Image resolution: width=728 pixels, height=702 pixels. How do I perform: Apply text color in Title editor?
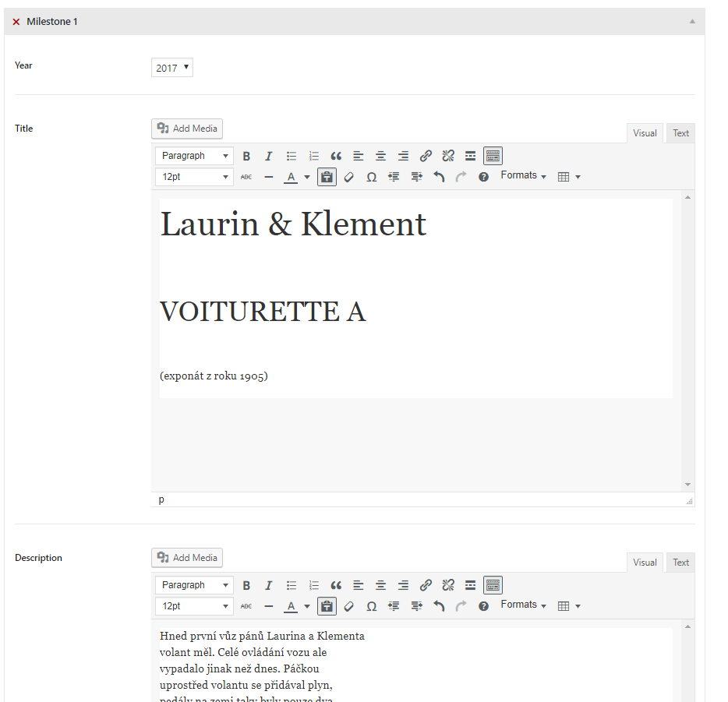click(x=291, y=177)
